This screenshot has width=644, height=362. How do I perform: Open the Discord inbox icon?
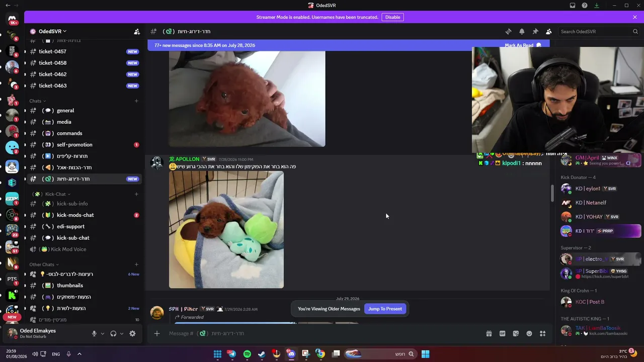(573, 6)
